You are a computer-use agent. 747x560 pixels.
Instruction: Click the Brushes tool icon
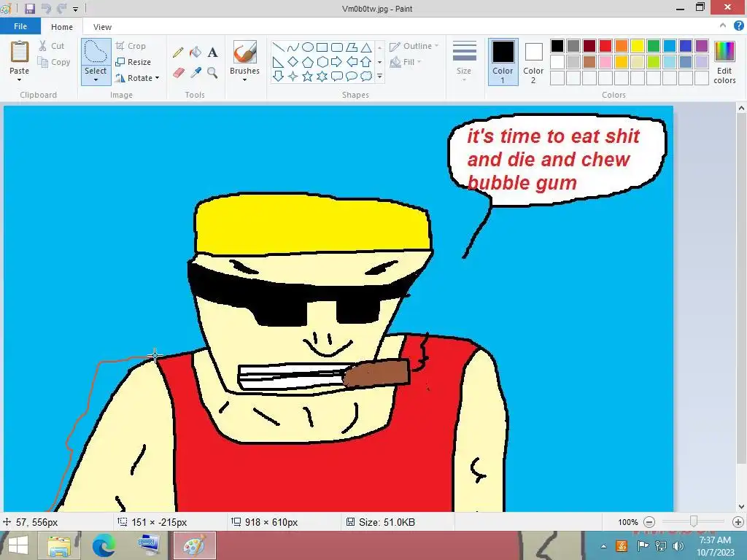click(x=245, y=52)
